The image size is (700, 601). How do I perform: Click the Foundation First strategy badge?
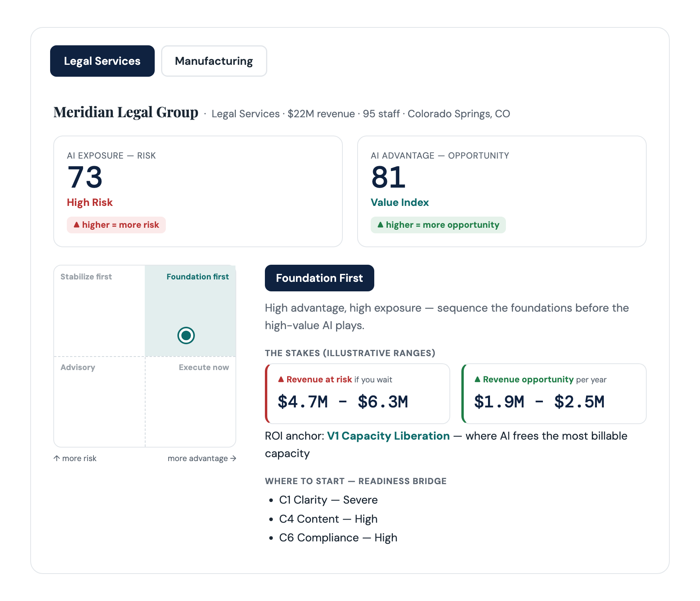coord(319,278)
